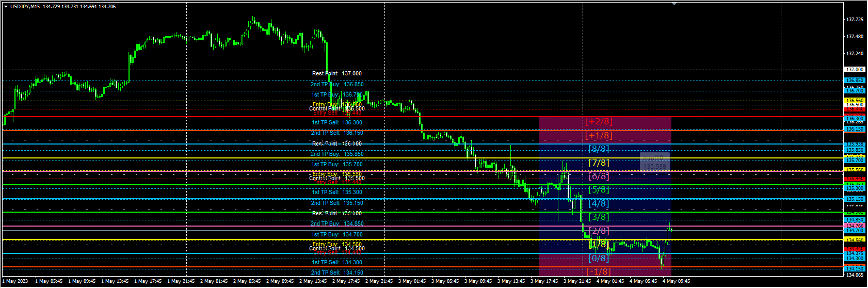Click the 134.065 price scale value
Viewport: 868px width, 288px height.
point(855,276)
